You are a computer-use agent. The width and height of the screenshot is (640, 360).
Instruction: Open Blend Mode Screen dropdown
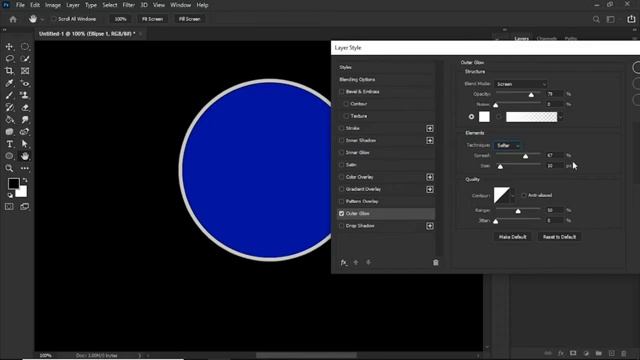(521, 84)
